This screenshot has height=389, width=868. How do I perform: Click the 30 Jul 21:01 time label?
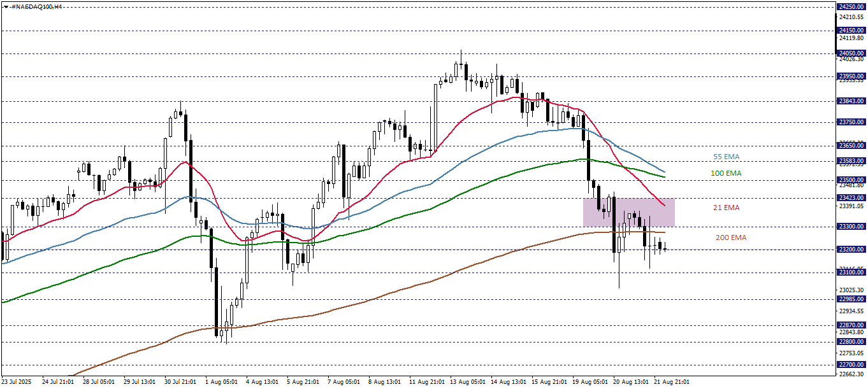click(180, 382)
